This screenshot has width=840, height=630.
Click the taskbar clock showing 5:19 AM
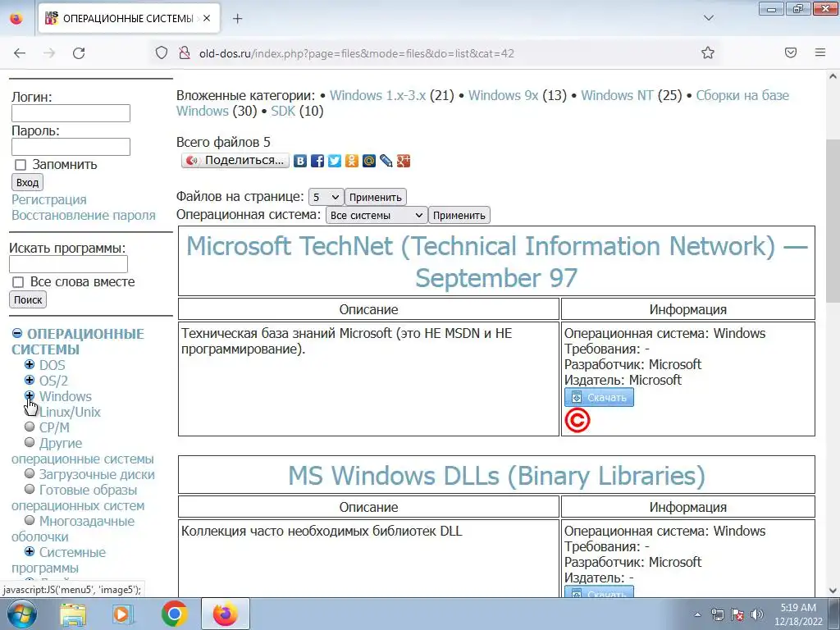[x=798, y=614]
